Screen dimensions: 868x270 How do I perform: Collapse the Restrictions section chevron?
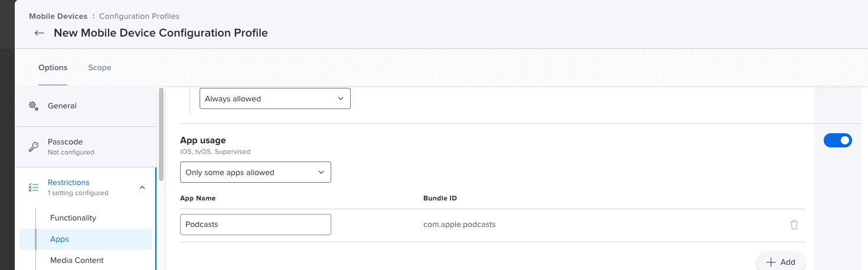pos(142,187)
